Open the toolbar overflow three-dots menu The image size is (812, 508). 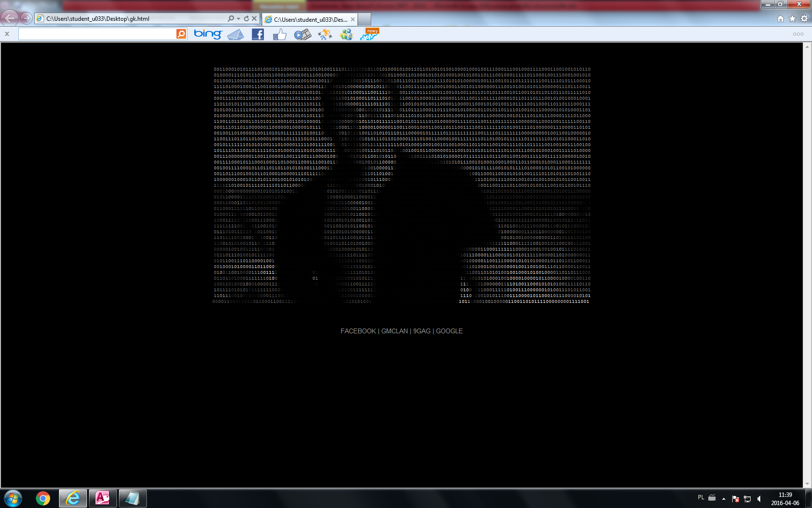pyautogui.click(x=798, y=34)
